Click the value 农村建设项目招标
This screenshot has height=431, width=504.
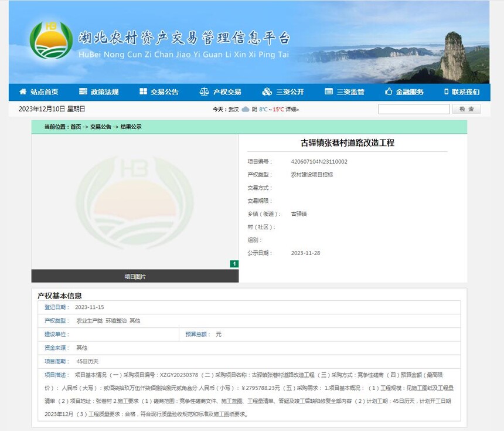click(312, 175)
